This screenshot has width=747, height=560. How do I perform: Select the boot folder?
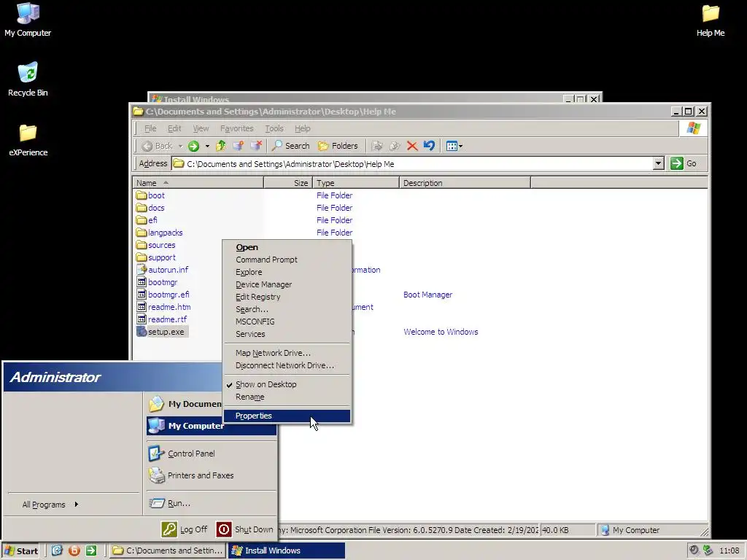[150, 195]
